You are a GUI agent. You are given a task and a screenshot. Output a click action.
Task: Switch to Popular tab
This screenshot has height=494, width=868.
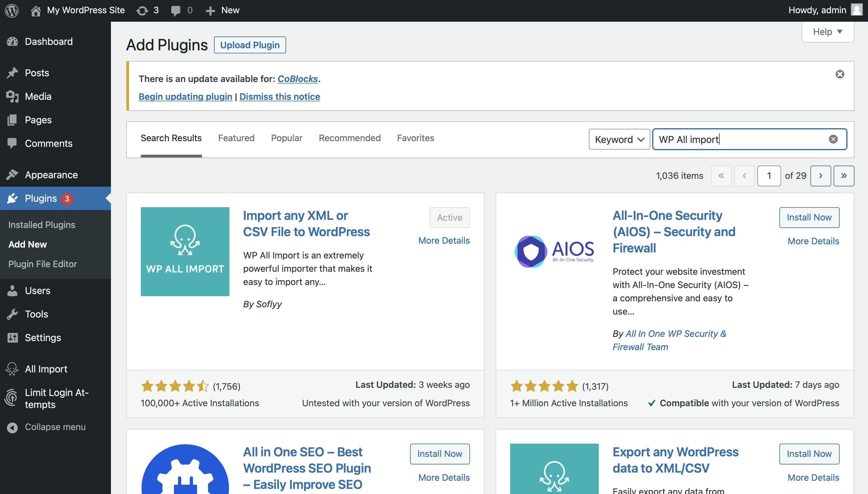[x=287, y=138]
